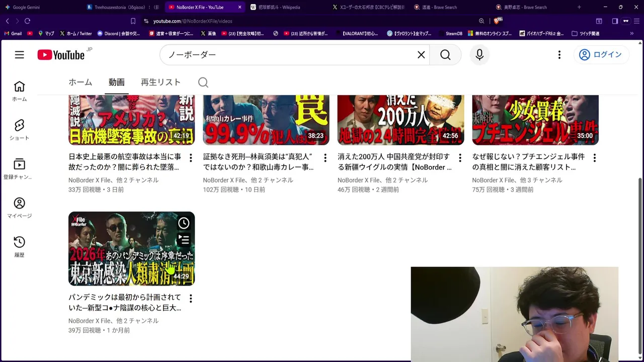Expand hidden bookmarks with the chevron
Viewport: 644px width, 362px height.
(x=632, y=34)
